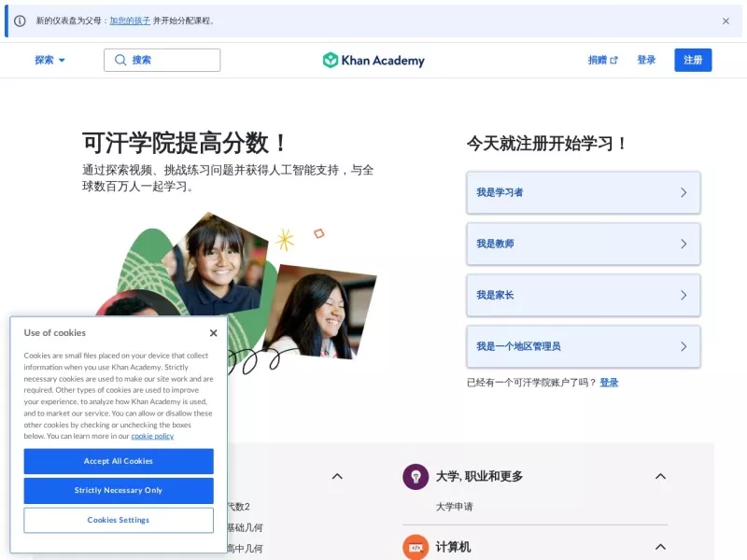
Task: Open the 大学申请 course link
Action: pos(454,507)
